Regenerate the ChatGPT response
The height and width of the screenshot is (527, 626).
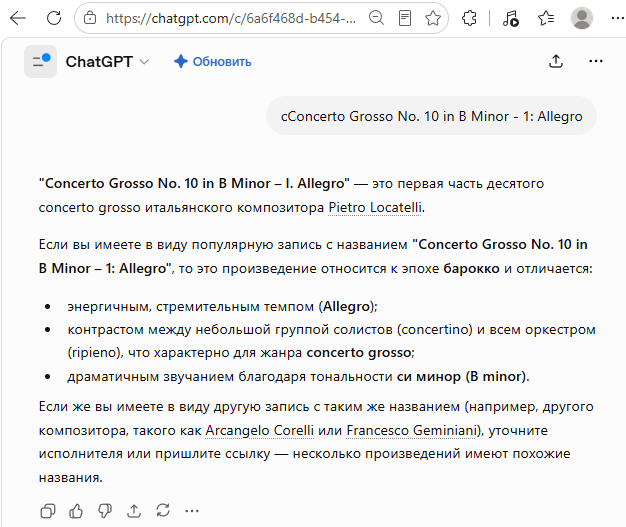point(163,511)
